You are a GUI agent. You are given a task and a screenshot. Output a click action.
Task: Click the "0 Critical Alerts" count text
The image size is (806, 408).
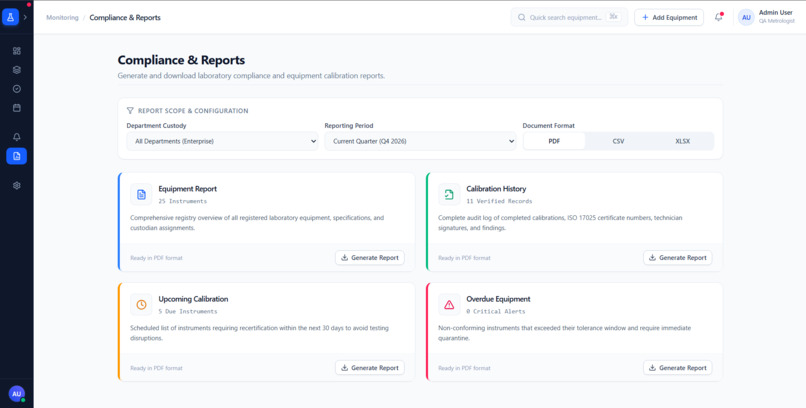coord(496,311)
